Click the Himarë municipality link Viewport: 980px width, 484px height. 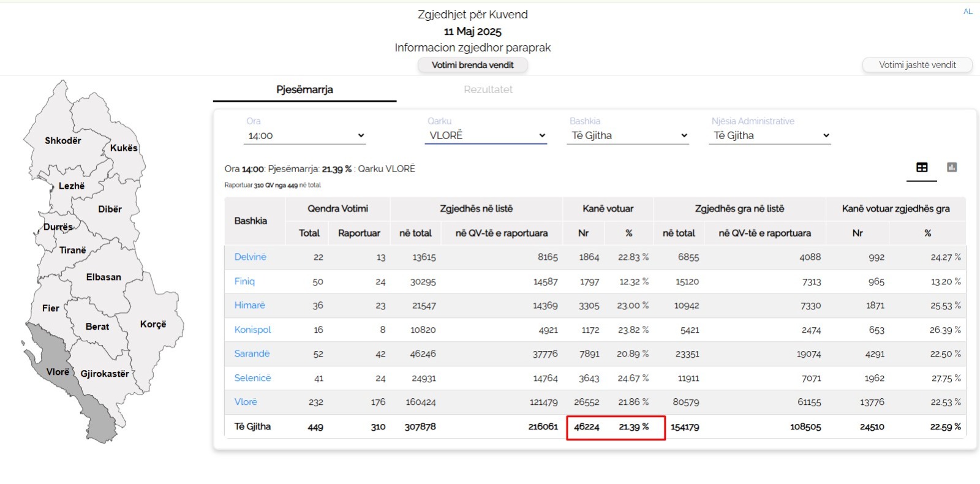click(249, 305)
